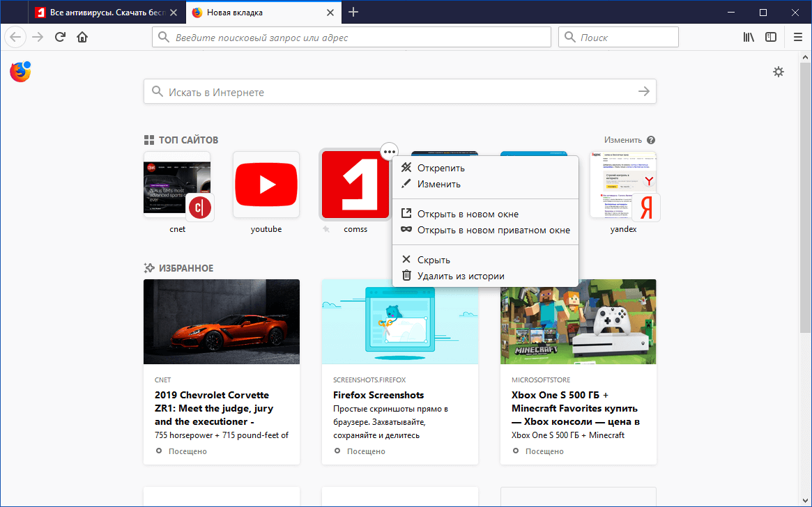This screenshot has width=812, height=507.
Task: Click the help question mark near Изменить
Action: point(650,139)
